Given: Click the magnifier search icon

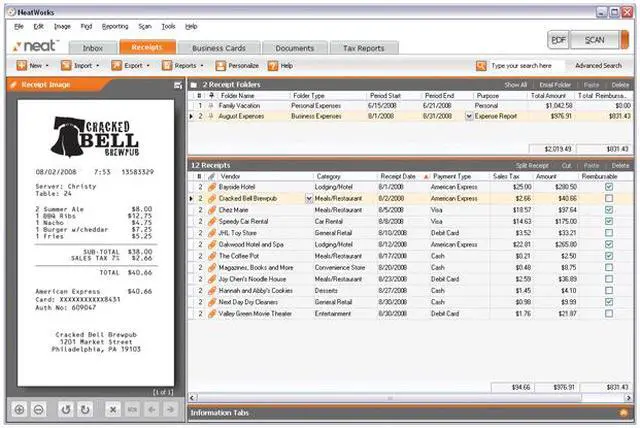Looking at the screenshot, I should [481, 66].
